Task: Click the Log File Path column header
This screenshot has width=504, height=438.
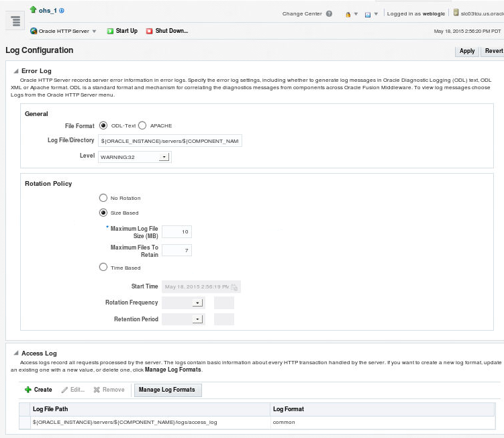Action: click(x=150, y=409)
